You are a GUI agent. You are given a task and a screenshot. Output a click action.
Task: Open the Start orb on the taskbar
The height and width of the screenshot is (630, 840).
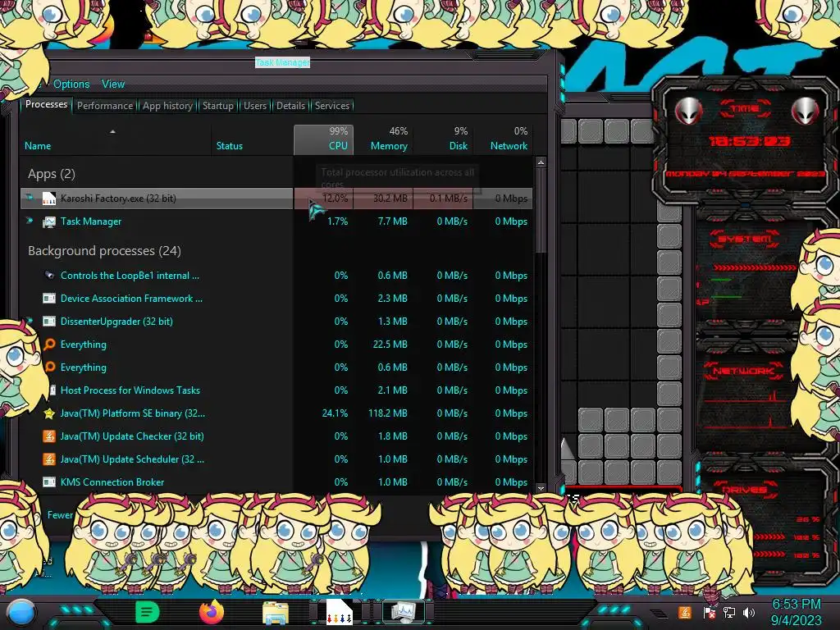(21, 614)
